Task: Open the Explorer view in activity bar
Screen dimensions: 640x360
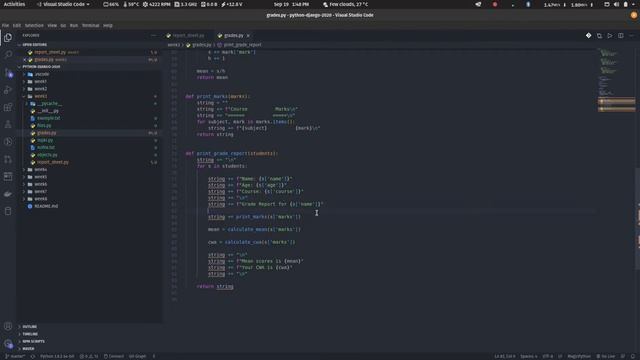Action: (8, 38)
